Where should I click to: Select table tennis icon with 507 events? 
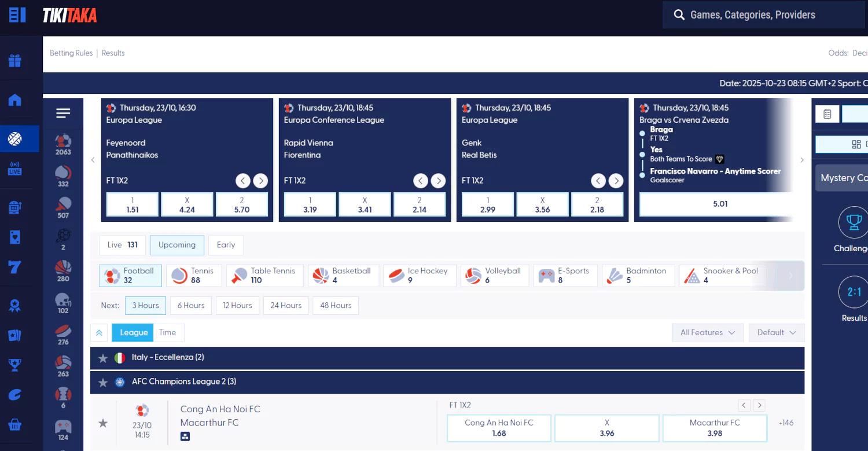tap(63, 207)
